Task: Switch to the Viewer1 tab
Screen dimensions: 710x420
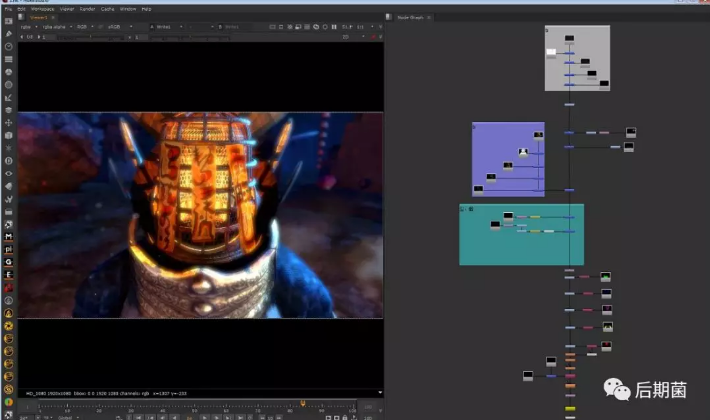Action: [x=38, y=17]
